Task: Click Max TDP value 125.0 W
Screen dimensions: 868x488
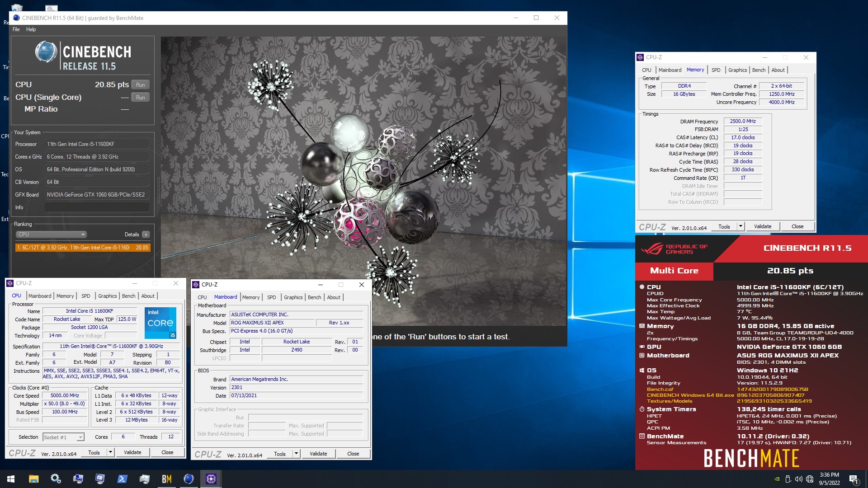Action: (x=127, y=319)
